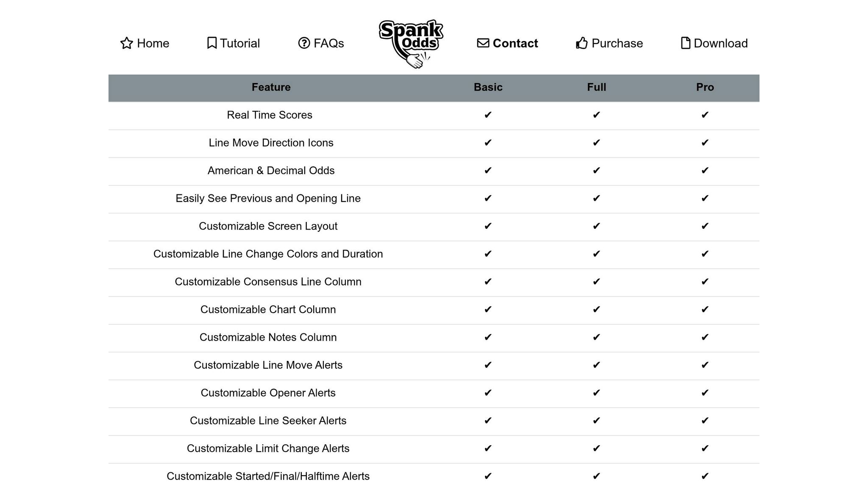Click the Full plan column header
868x488 pixels.
pos(596,87)
